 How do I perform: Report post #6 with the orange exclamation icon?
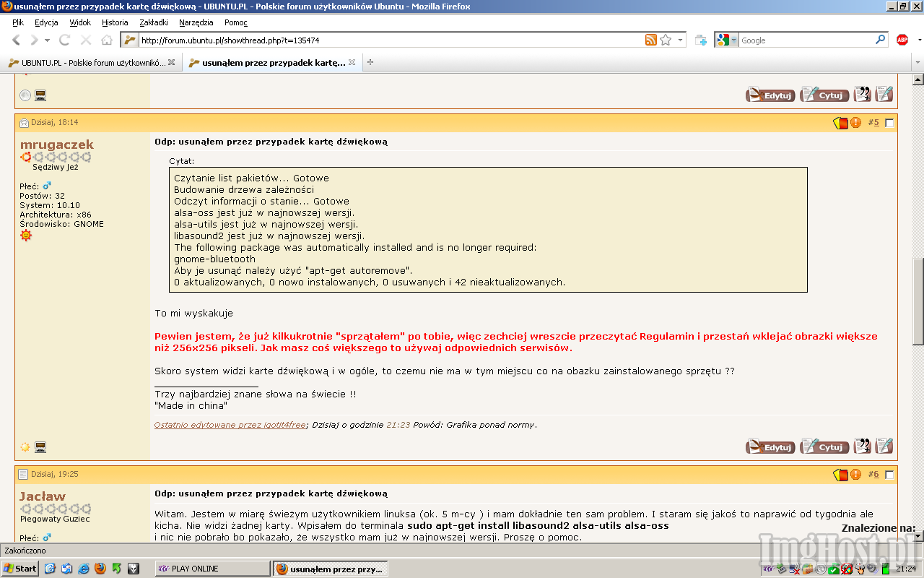tap(855, 475)
